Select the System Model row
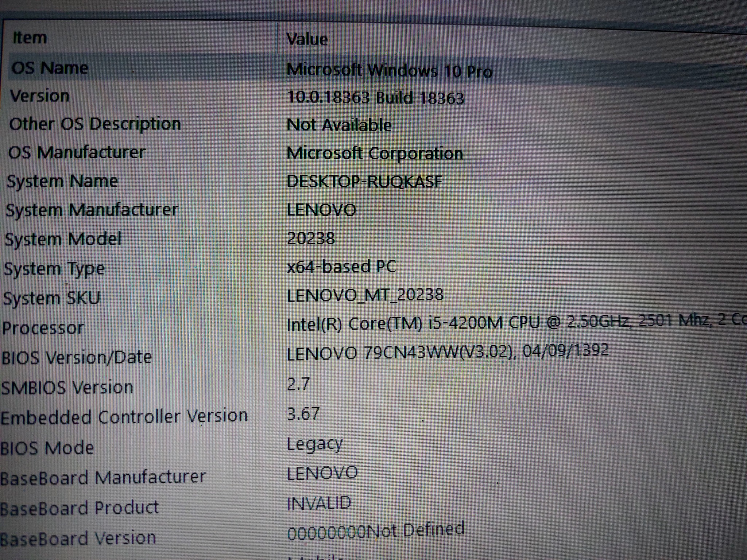 click(63, 240)
